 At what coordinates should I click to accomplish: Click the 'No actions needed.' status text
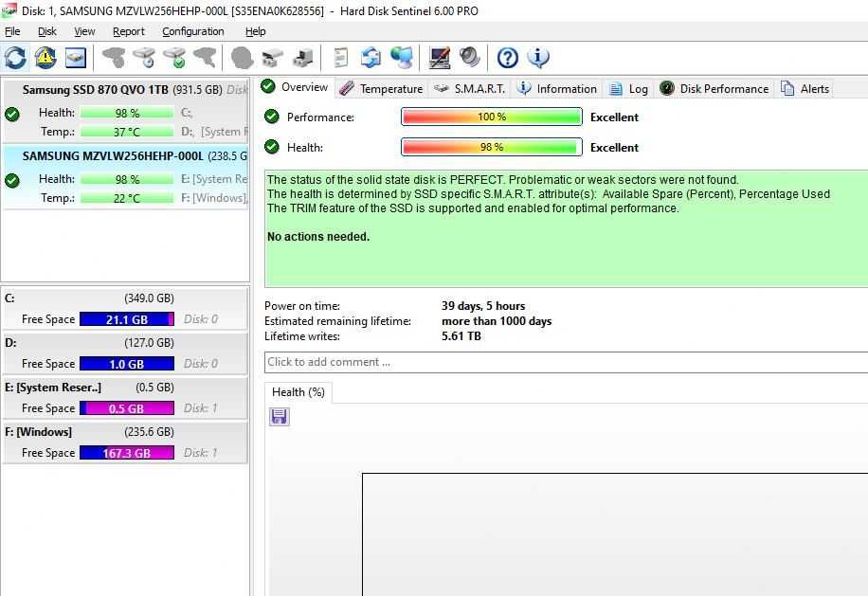tap(318, 236)
